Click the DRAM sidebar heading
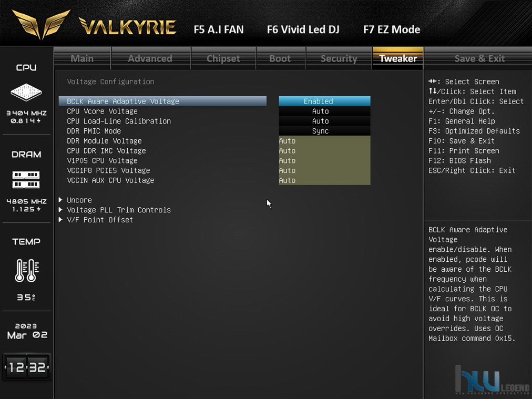Screen dimensions: 532x399 click(x=26, y=155)
